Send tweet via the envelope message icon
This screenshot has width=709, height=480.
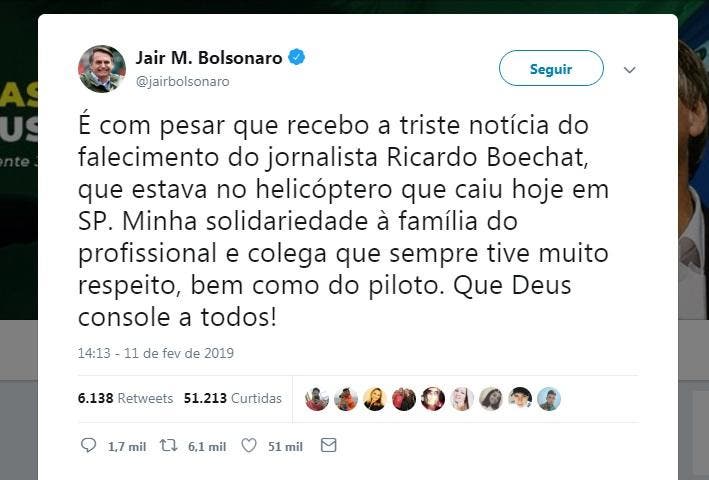pos(328,446)
